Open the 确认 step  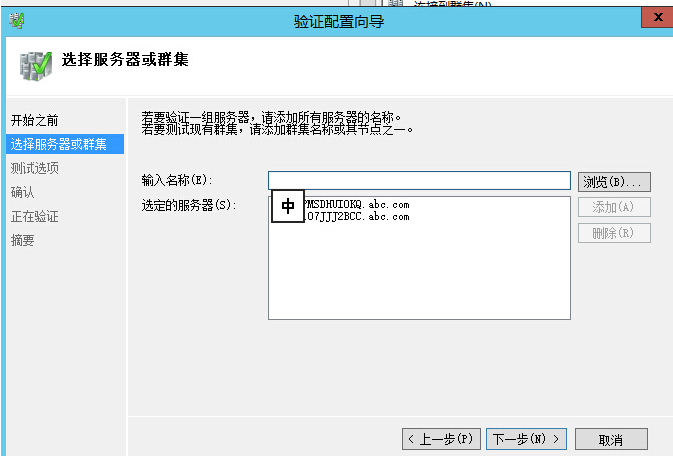click(22, 192)
